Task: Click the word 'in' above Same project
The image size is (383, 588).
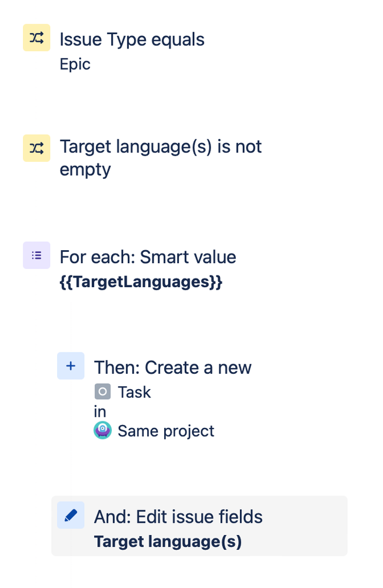Action: (100, 412)
